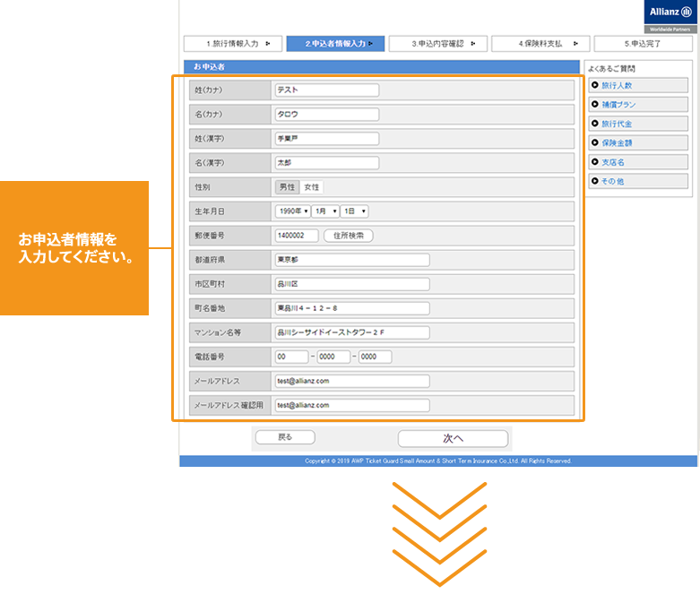Go to step 1.旅行情報入力 tab
This screenshot has height=603, width=700.
232,43
